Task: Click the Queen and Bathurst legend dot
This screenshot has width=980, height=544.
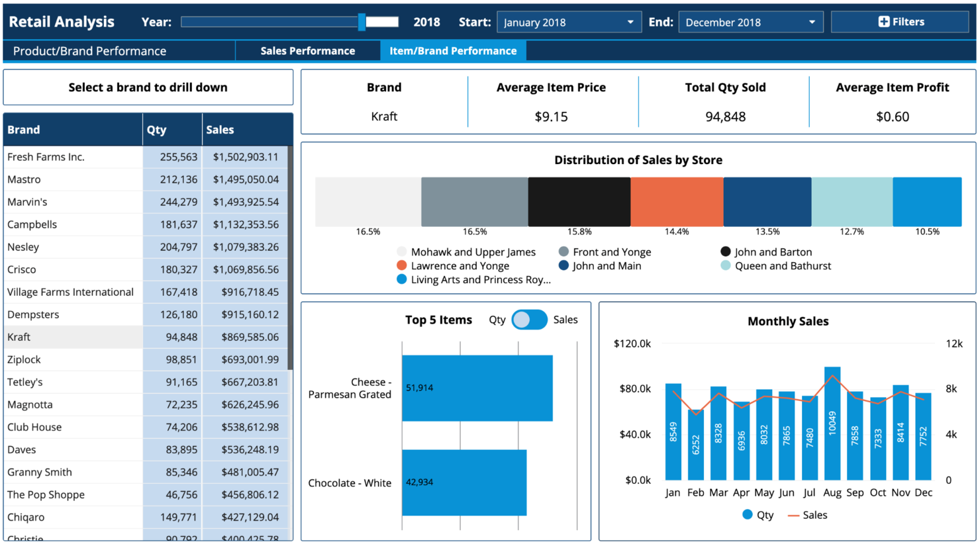Action: [726, 265]
